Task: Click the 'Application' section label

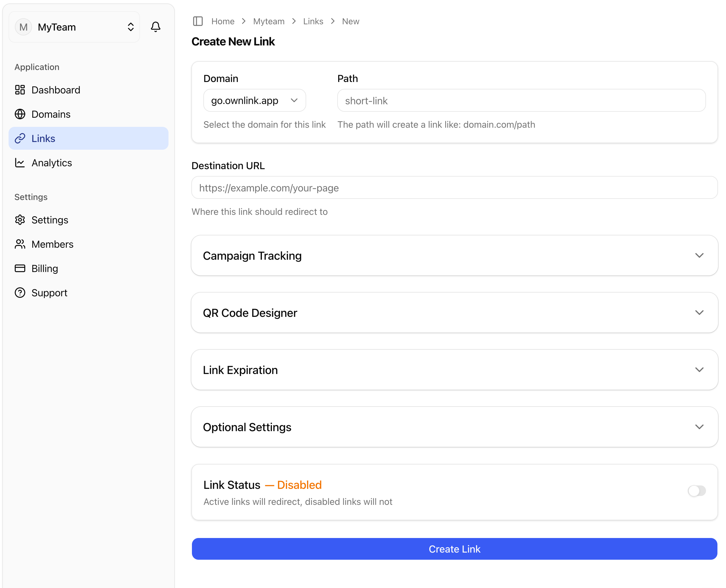Action: pos(37,67)
